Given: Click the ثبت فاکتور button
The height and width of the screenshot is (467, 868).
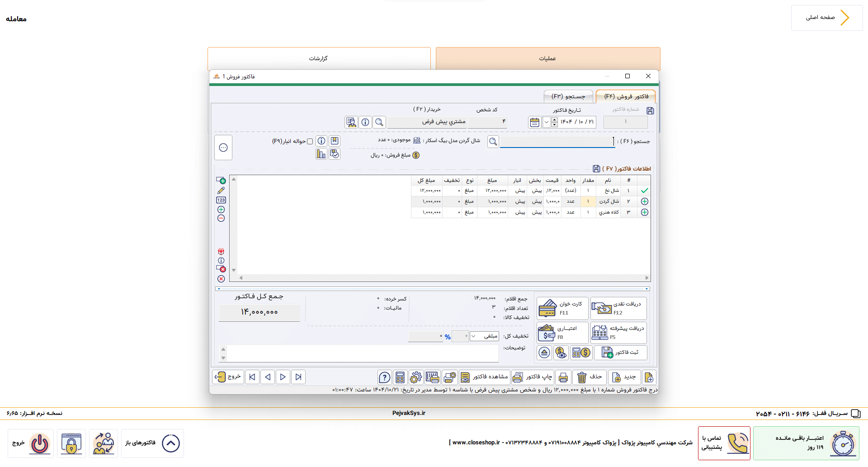Looking at the screenshot, I should [621, 353].
